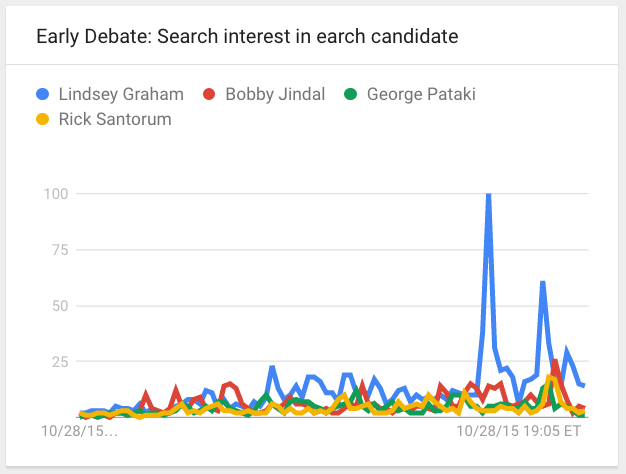The height and width of the screenshot is (474, 626).
Task: Click the yellow Rick Santorum legend dot
Action: 41,120
